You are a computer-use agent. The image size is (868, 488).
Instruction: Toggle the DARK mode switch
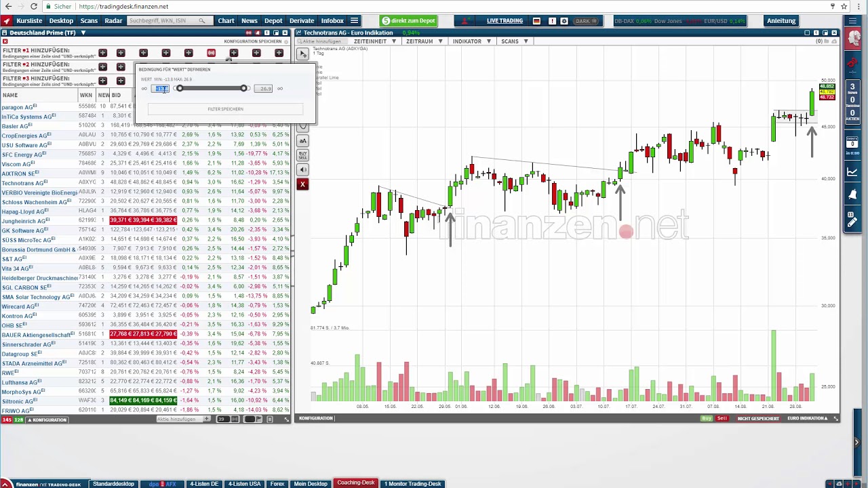tap(585, 21)
